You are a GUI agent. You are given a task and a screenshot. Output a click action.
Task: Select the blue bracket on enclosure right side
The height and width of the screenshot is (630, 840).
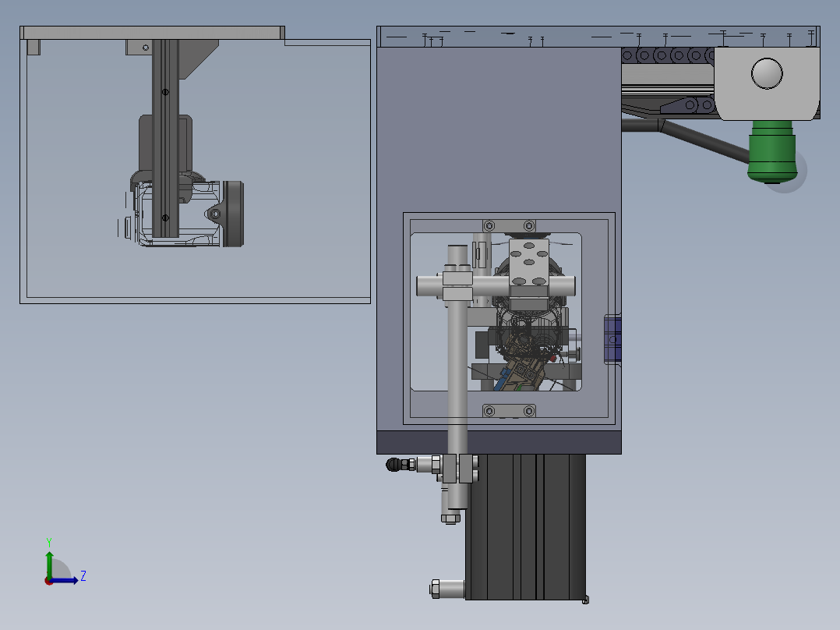pyautogui.click(x=612, y=339)
